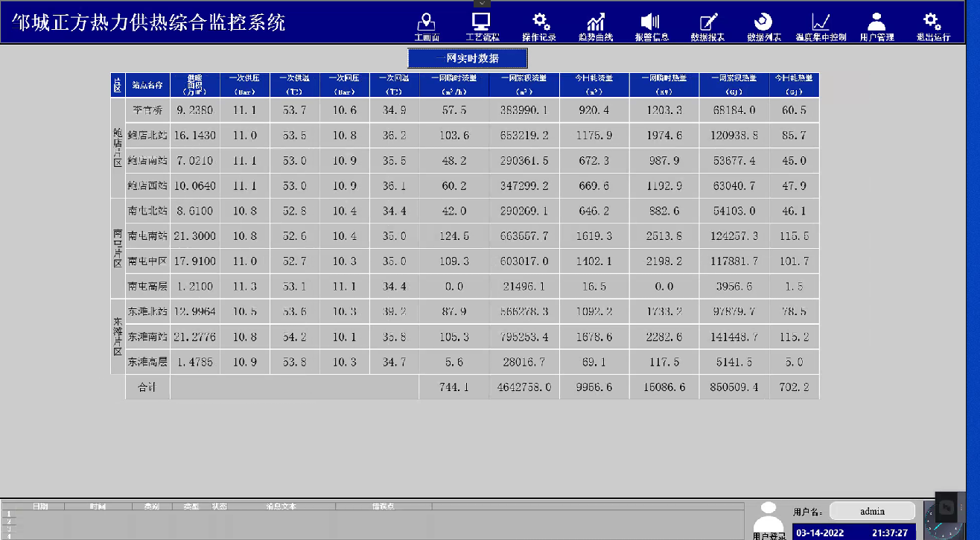Click 南屯南站 instantaneous heat 2513.8

pyautogui.click(x=664, y=236)
